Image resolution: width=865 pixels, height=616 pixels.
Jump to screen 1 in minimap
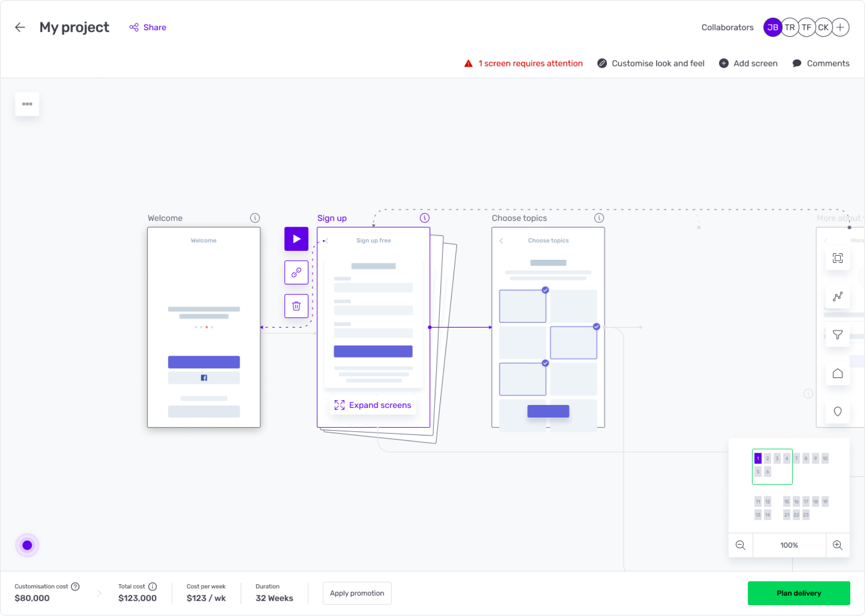[x=758, y=458]
